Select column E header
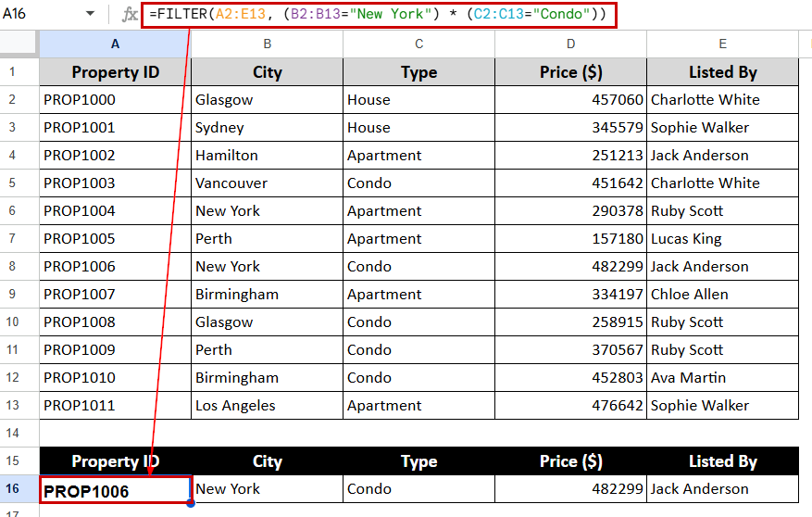The image size is (812, 517). coord(722,44)
